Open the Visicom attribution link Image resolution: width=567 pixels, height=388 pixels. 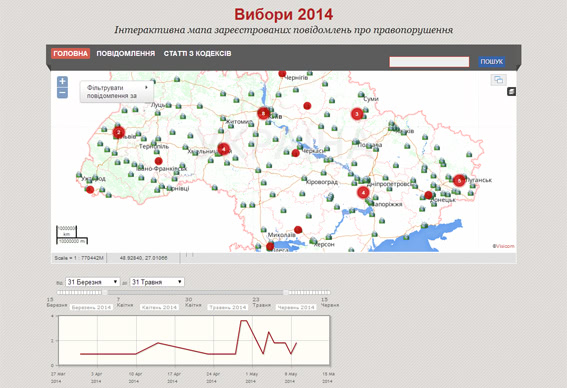tap(504, 246)
